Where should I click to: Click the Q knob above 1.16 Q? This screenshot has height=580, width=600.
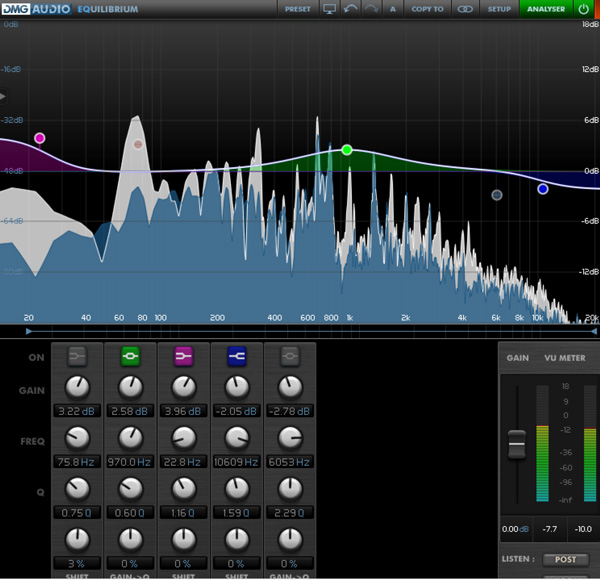click(184, 489)
